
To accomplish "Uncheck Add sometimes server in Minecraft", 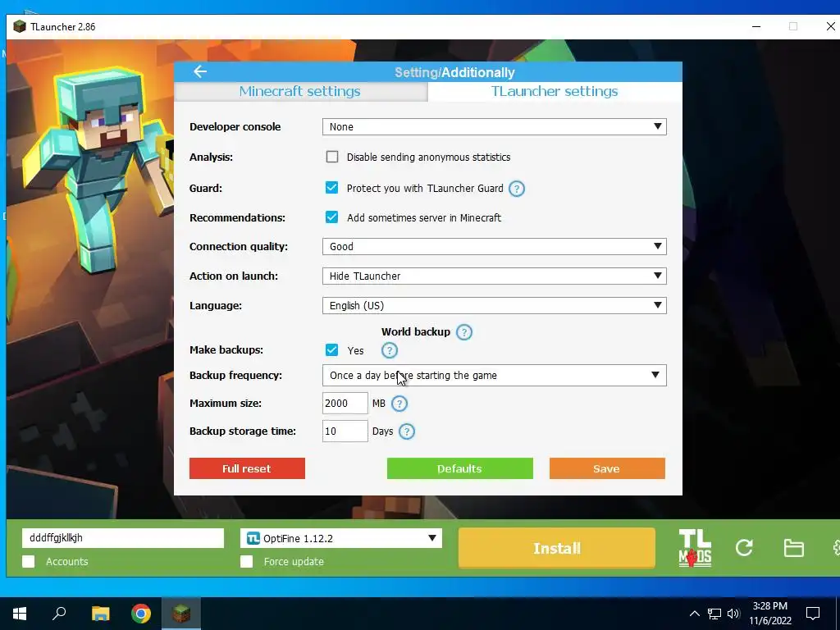I will click(331, 217).
